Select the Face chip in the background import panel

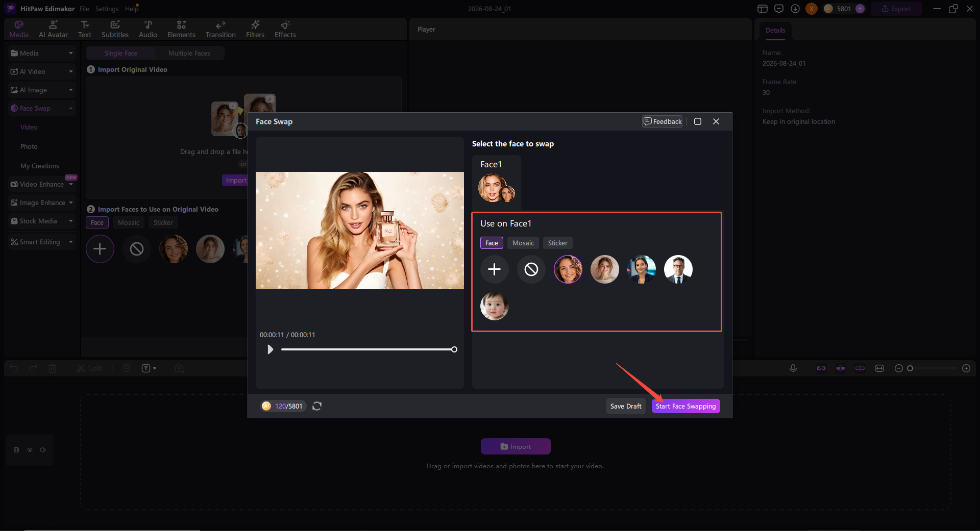[97, 222]
